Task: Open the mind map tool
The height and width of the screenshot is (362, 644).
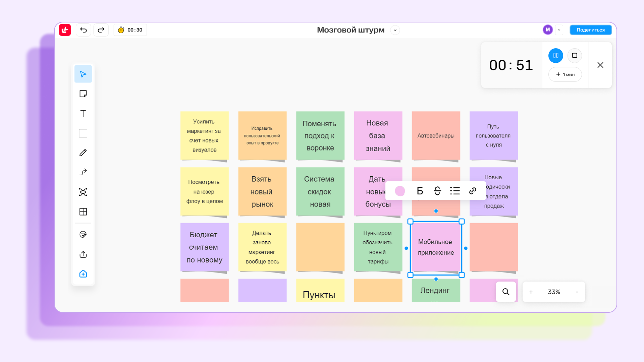Action: pos(83,192)
